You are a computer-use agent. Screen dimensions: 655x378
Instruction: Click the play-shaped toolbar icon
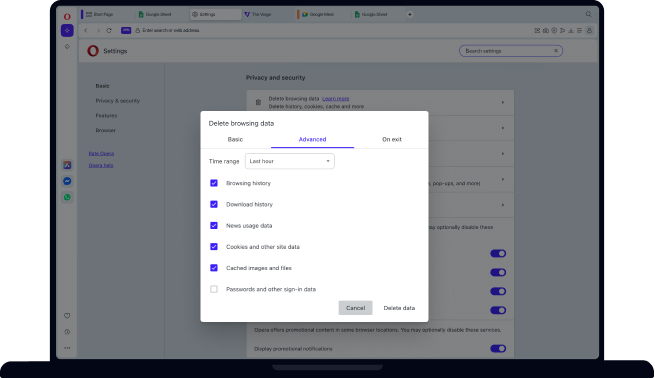coord(562,30)
